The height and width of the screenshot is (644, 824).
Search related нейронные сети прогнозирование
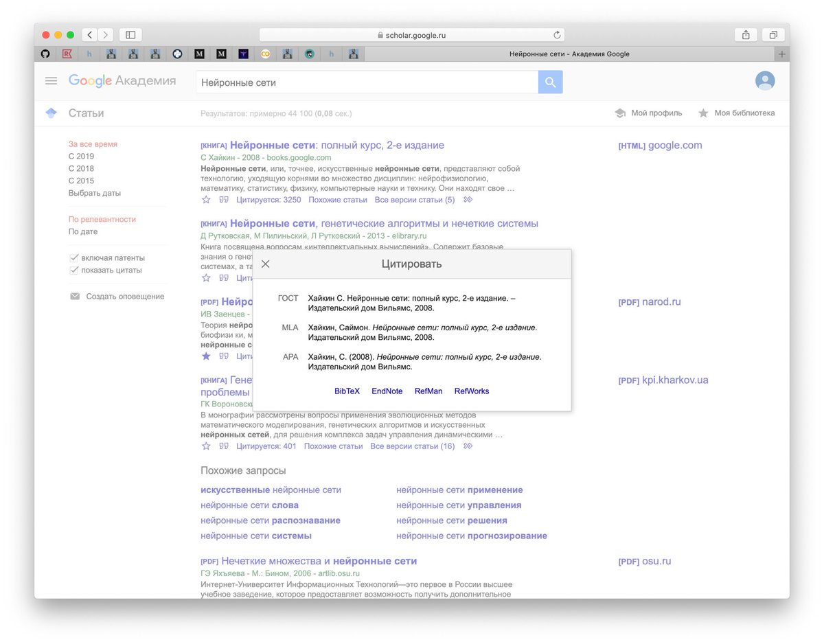[x=472, y=536]
